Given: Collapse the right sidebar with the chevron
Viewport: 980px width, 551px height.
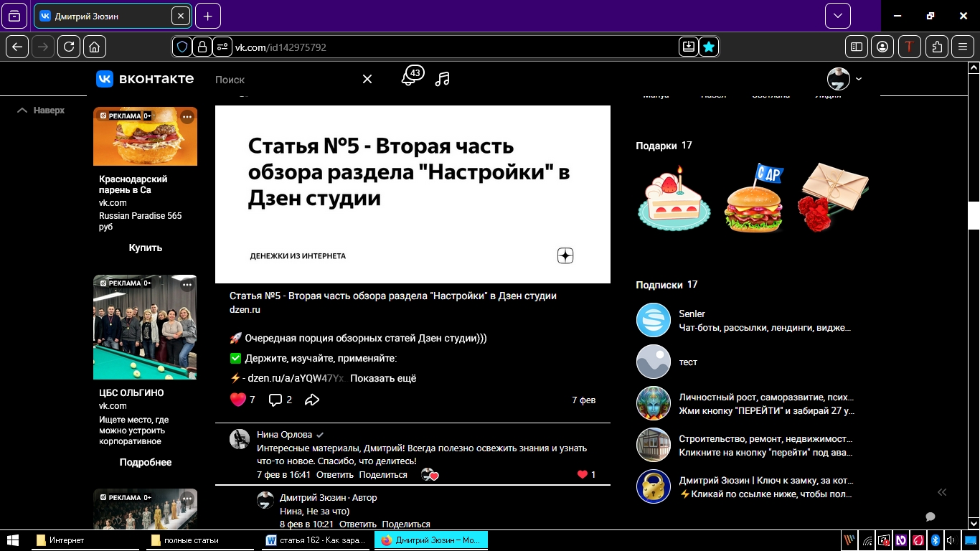Looking at the screenshot, I should click(942, 492).
